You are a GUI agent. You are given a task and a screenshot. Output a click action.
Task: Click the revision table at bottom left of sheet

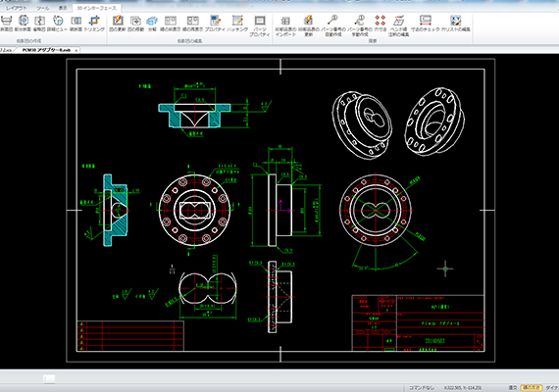click(x=130, y=336)
